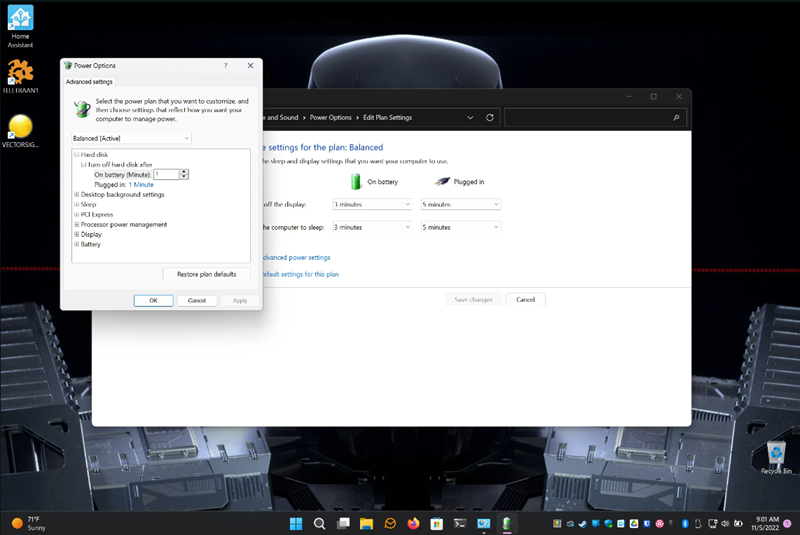
Task: Collapse the Hard disk tree node
Action: point(77,155)
